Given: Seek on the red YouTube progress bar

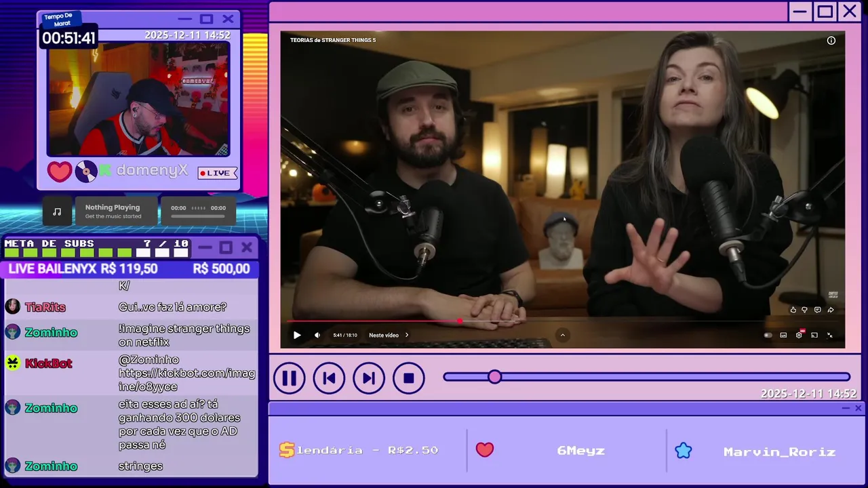Looking at the screenshot, I should 562,321.
